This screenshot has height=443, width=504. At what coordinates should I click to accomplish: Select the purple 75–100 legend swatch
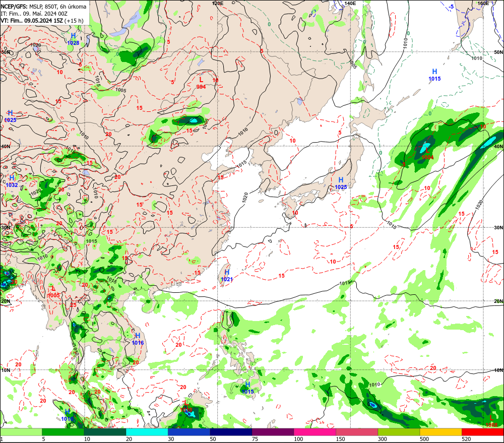[273, 432]
